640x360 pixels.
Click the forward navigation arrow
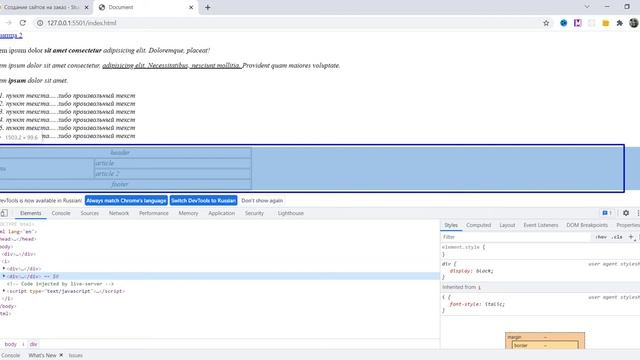click(9, 23)
